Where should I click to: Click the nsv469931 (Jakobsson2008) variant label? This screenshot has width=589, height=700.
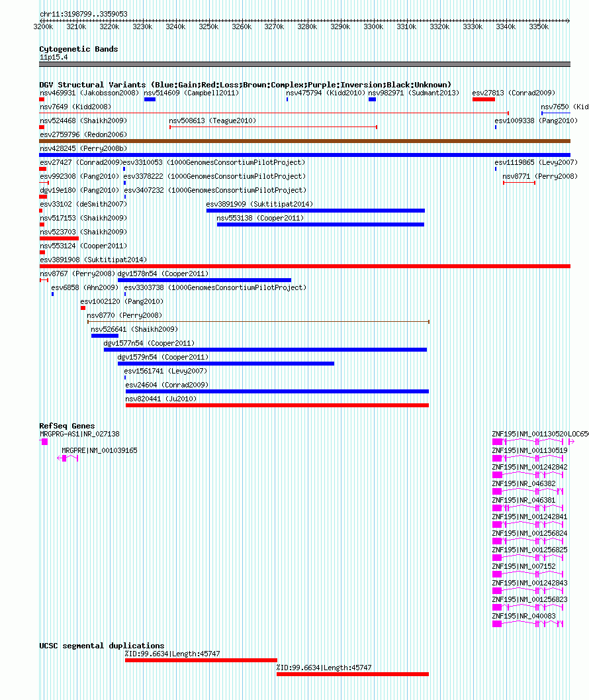(89, 93)
